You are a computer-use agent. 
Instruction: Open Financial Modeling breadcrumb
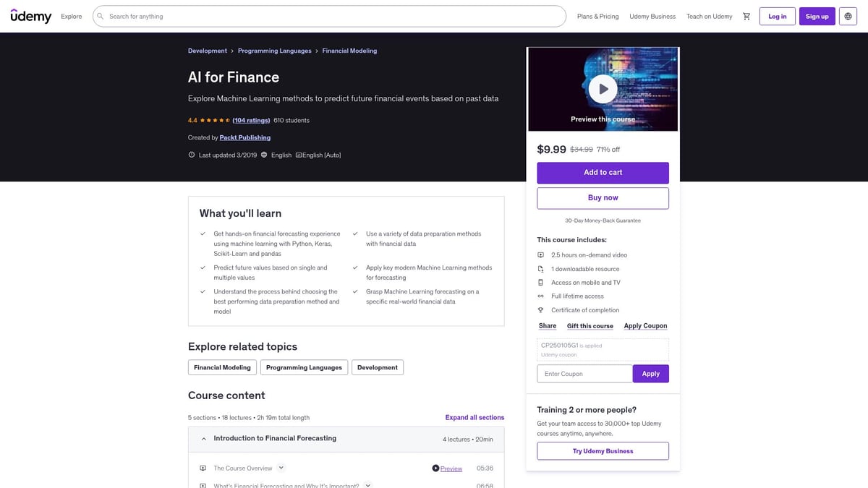coord(349,51)
